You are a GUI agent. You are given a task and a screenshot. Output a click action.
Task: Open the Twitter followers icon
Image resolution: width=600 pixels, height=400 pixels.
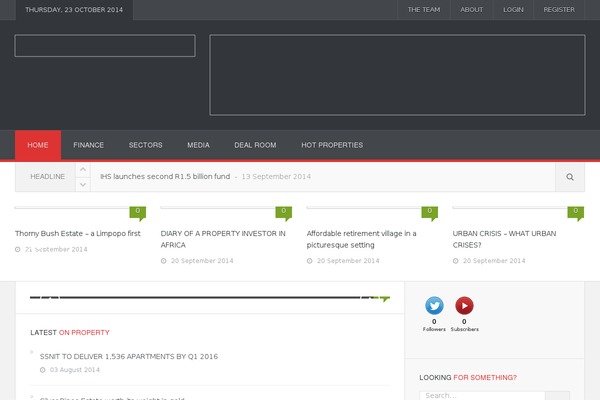point(434,305)
